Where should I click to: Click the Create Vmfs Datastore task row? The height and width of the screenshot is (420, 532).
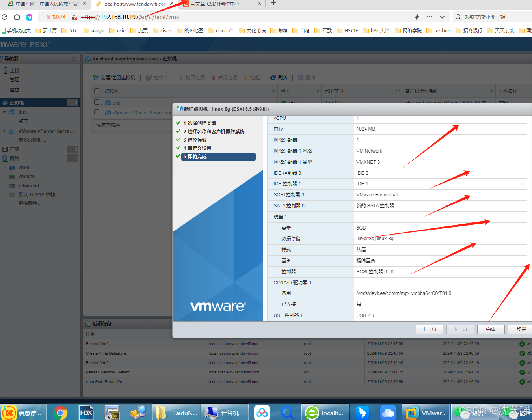tap(106, 353)
